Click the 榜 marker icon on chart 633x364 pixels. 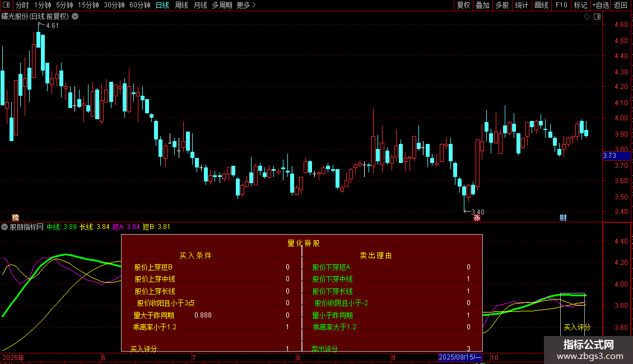tap(15, 217)
